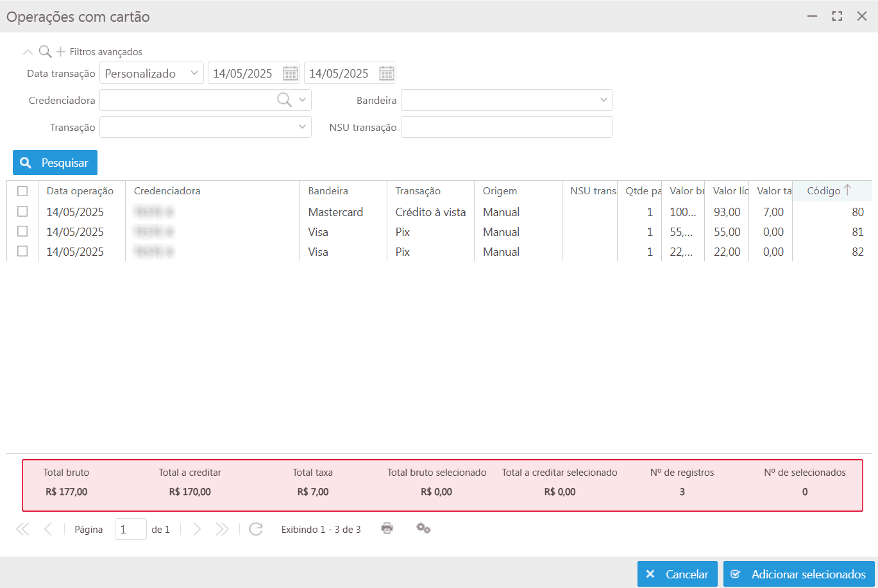Open the end date calendar picker
Viewport: 878px width, 588px height.
click(x=387, y=73)
